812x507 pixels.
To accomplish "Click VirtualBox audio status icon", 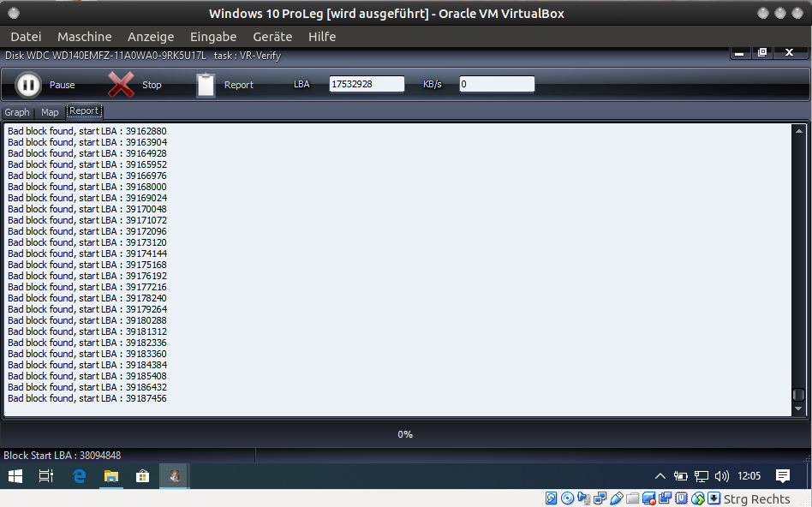I will [583, 498].
